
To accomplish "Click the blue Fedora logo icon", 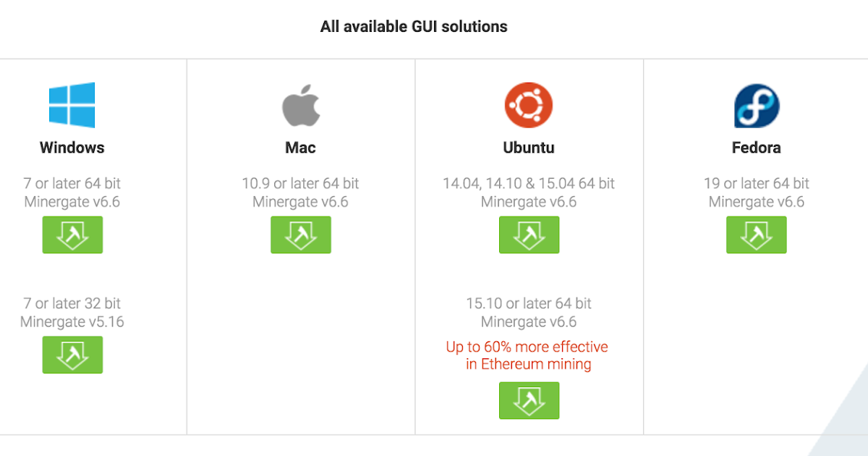I will [757, 106].
